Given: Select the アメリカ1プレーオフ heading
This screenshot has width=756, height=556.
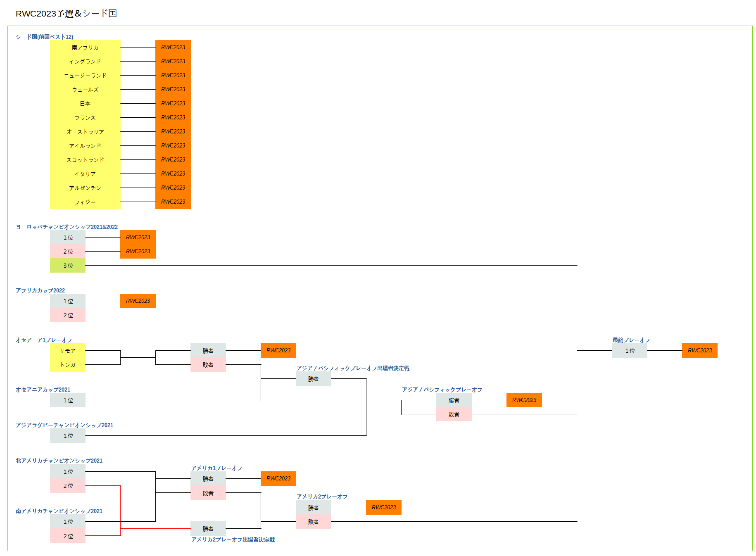Looking at the screenshot, I should tap(217, 468).
